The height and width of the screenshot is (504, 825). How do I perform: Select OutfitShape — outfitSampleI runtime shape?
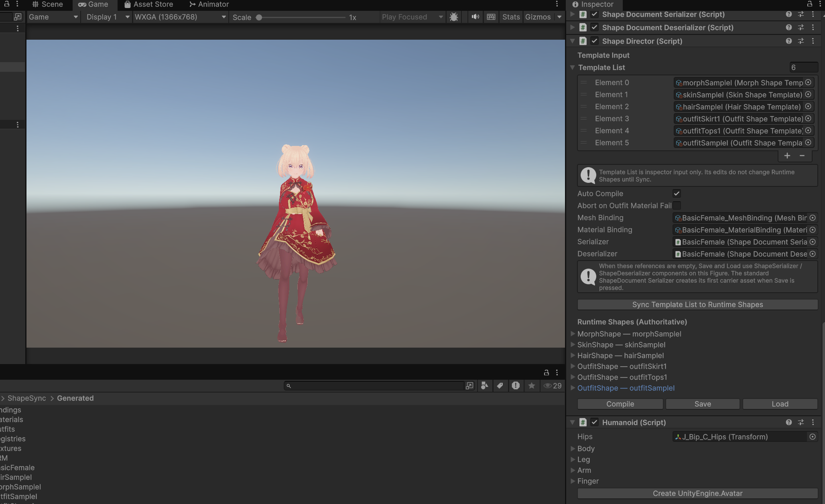[x=626, y=388]
